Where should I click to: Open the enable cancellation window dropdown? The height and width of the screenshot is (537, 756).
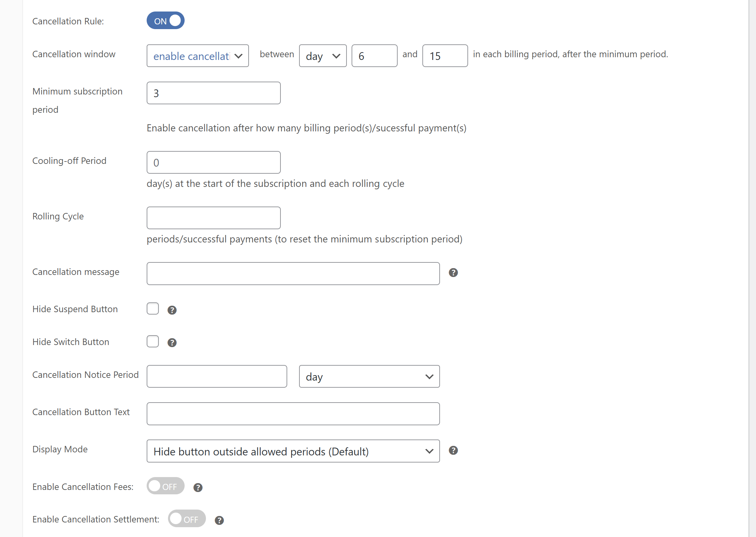tap(198, 56)
